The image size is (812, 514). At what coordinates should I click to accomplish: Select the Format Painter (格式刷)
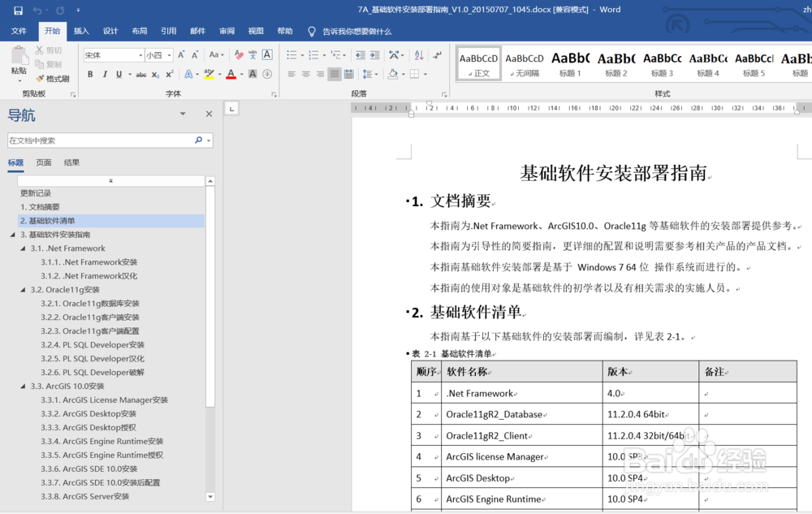(52, 79)
